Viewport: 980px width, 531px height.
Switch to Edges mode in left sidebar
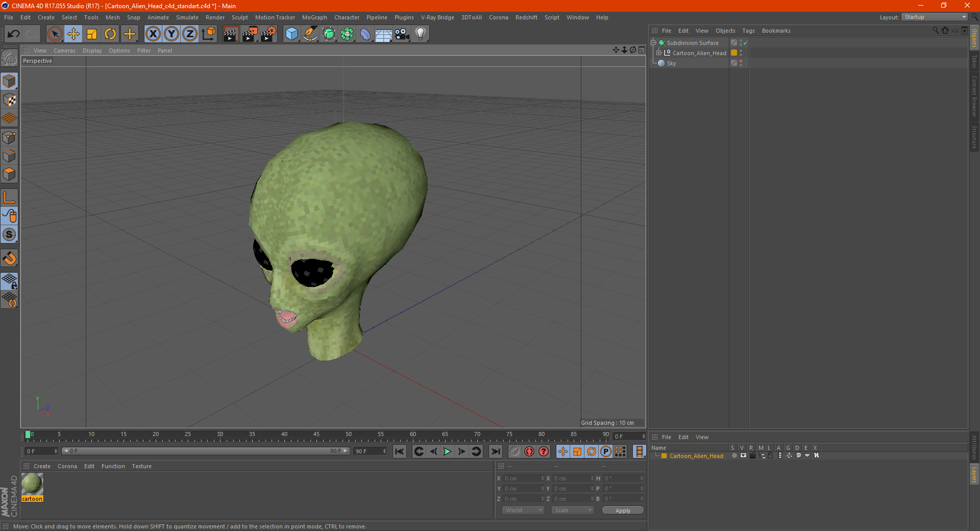coord(9,156)
